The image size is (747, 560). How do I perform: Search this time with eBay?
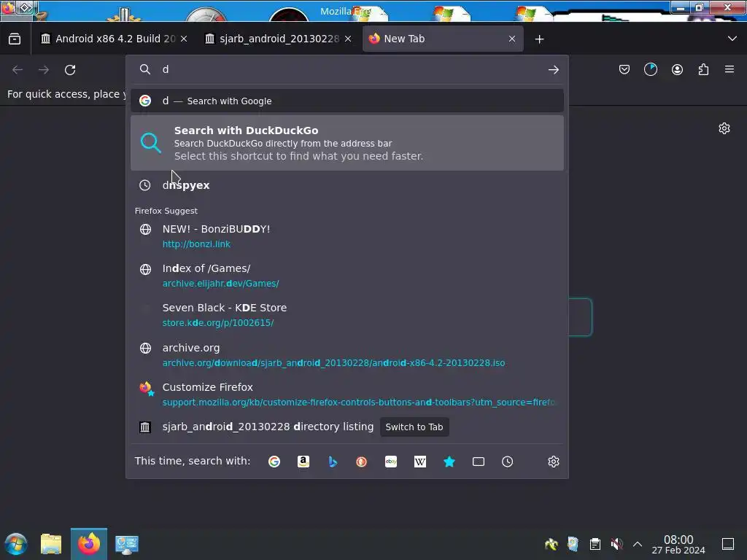point(391,462)
